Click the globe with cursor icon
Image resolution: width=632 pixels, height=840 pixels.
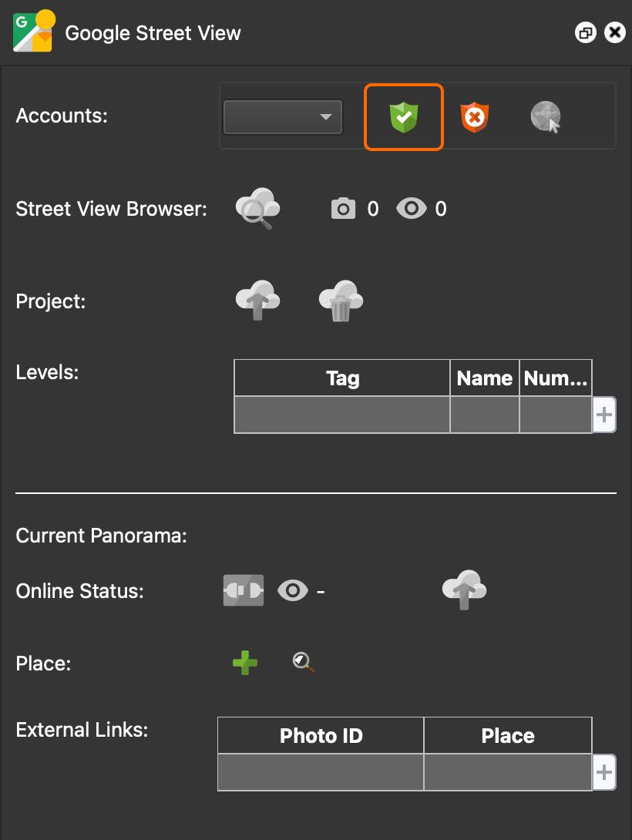546,117
